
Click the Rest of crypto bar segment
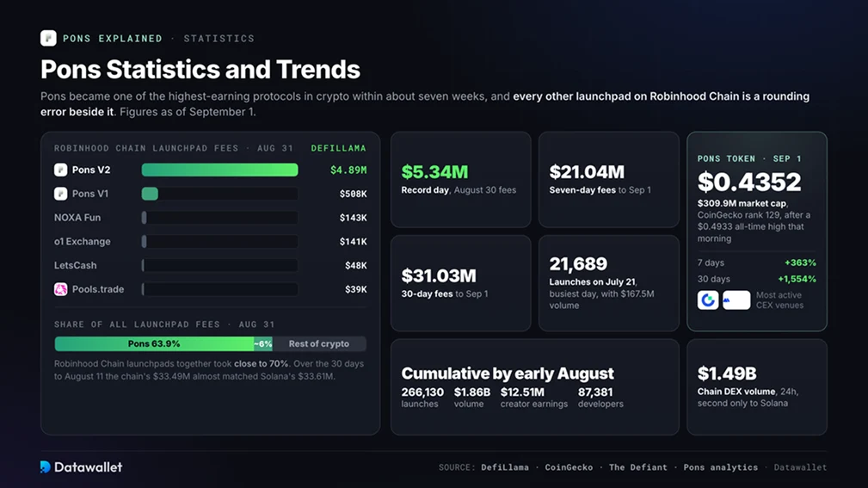tap(319, 343)
